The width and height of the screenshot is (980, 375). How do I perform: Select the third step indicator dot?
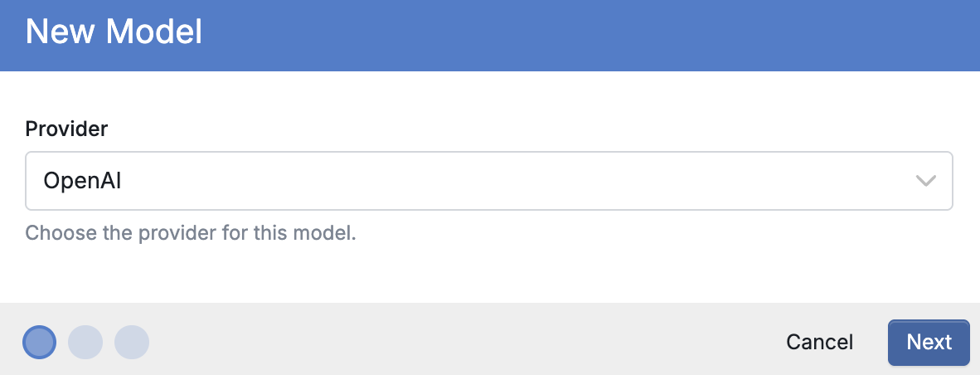pyautogui.click(x=132, y=342)
